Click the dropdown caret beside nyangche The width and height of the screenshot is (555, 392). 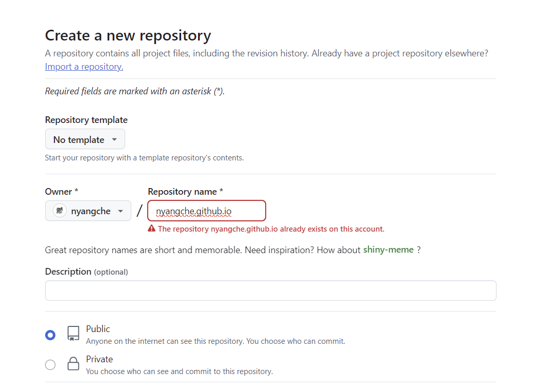121,211
